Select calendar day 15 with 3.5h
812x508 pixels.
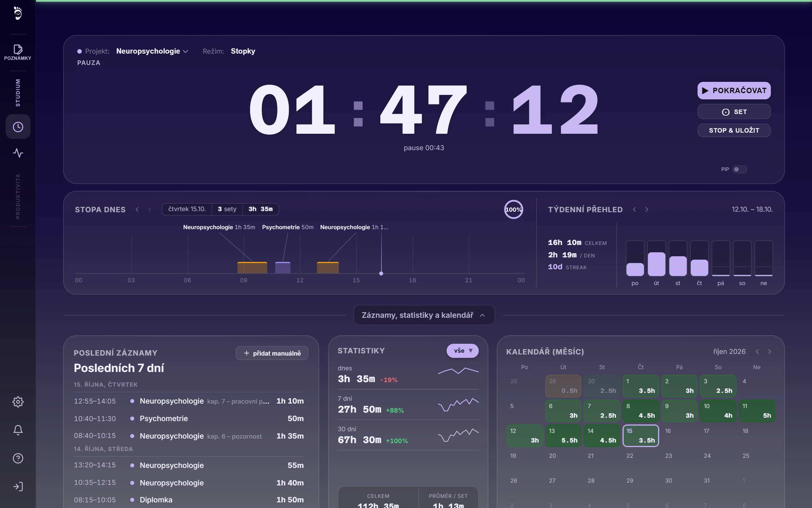641,436
